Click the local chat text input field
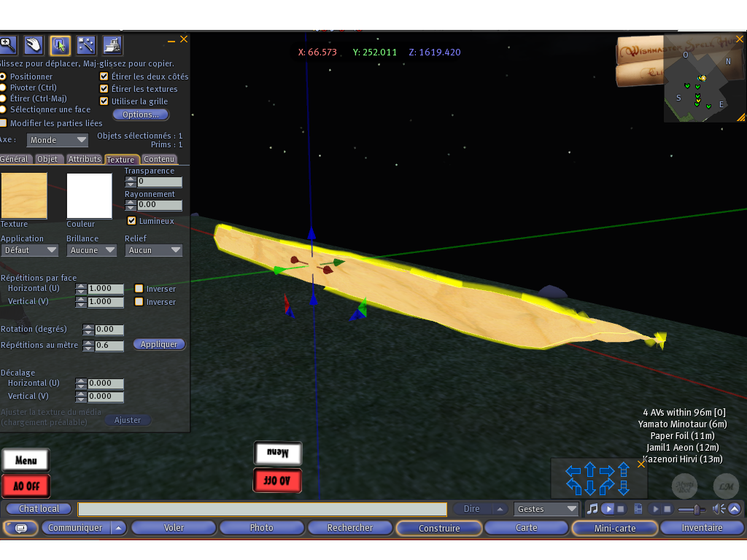 (262, 509)
